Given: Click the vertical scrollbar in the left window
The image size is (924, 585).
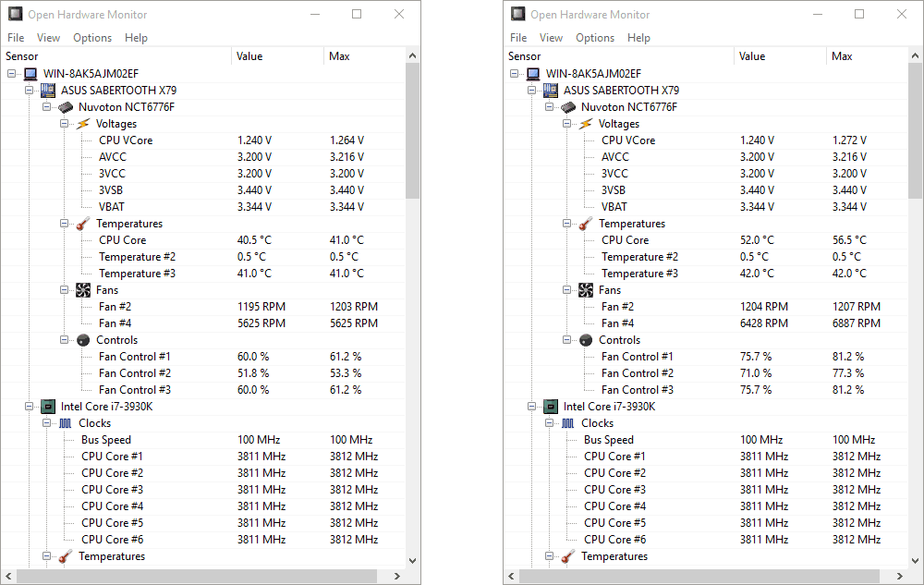Looking at the screenshot, I should (x=413, y=129).
